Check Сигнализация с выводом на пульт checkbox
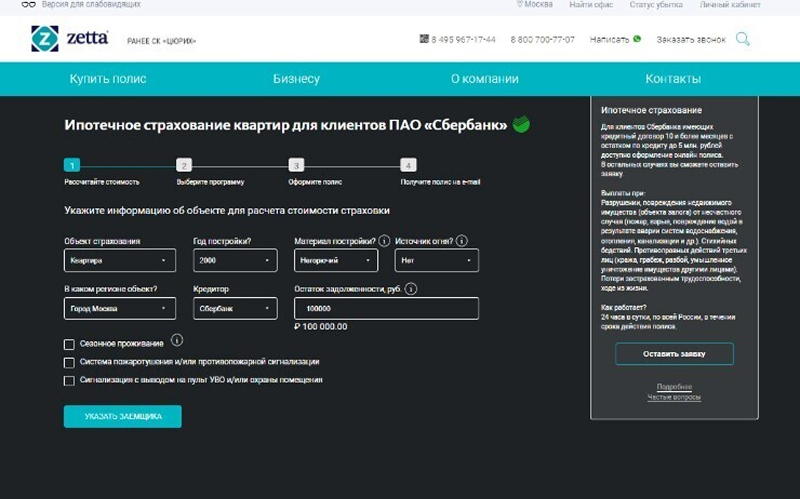Screen dimensions: 800x499 coord(69,381)
